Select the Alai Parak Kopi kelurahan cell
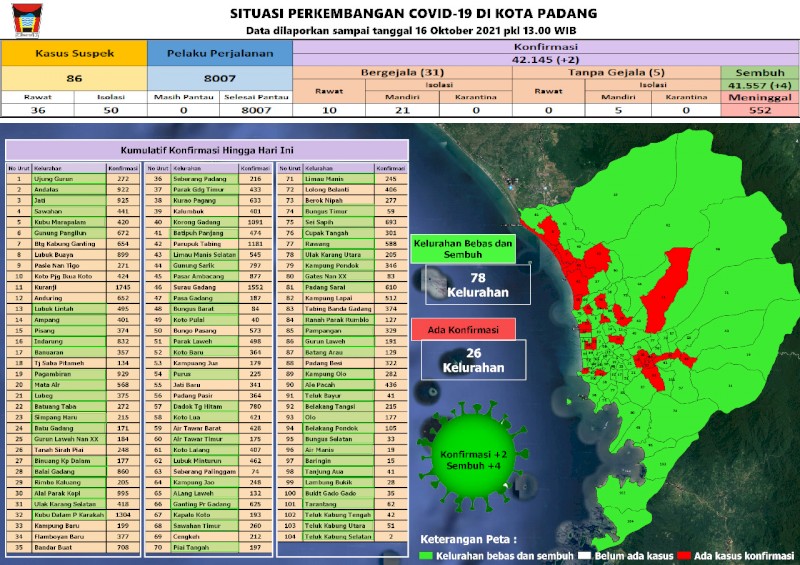Image resolution: width=800 pixels, height=565 pixels. coord(69,493)
